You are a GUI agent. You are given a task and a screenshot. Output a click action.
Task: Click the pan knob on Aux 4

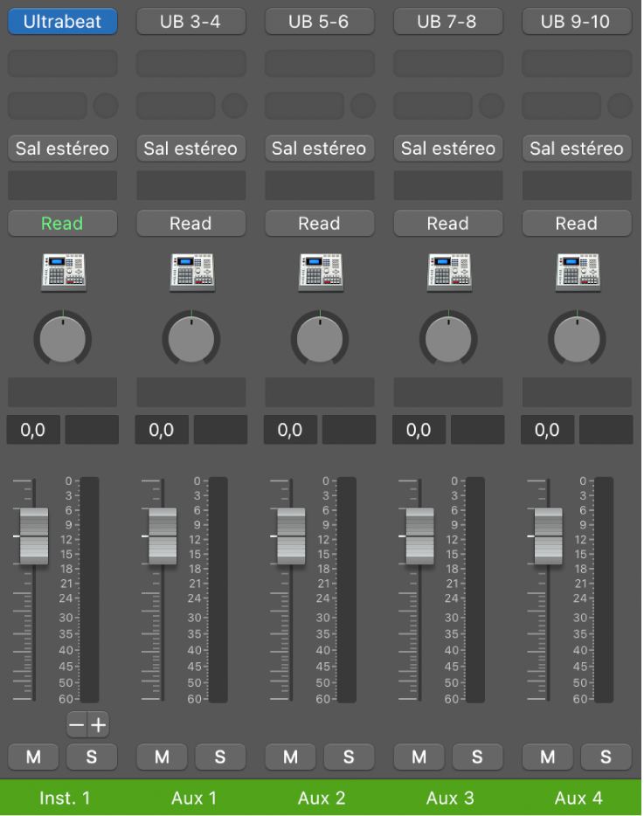click(577, 339)
